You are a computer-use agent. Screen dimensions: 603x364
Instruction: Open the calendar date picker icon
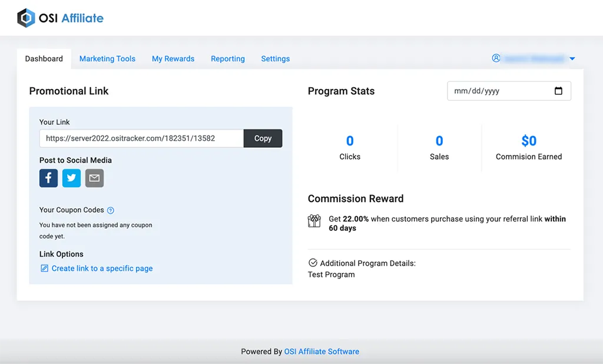click(x=559, y=91)
